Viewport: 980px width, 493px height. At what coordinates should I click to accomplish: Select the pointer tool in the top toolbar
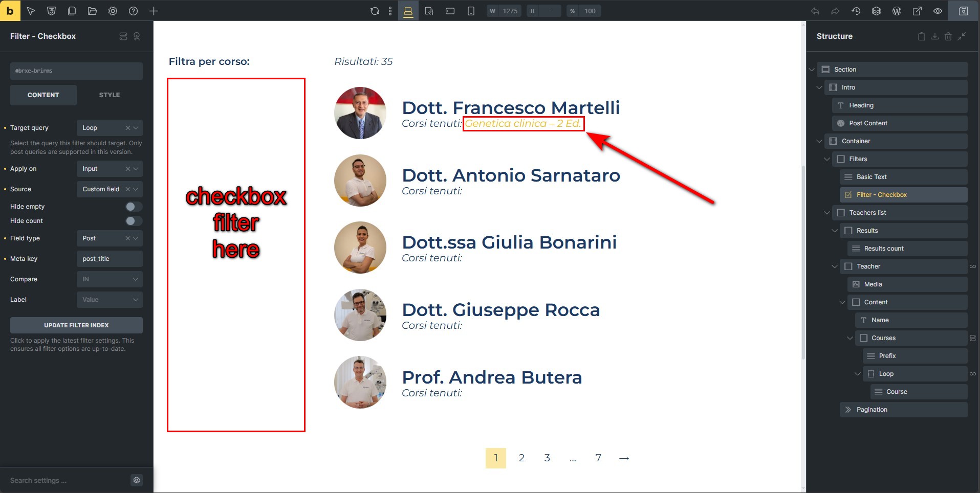[x=31, y=11]
